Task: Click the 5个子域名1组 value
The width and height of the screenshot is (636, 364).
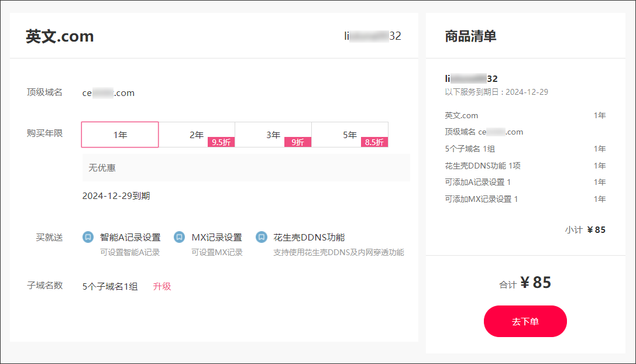Action: [x=110, y=287]
